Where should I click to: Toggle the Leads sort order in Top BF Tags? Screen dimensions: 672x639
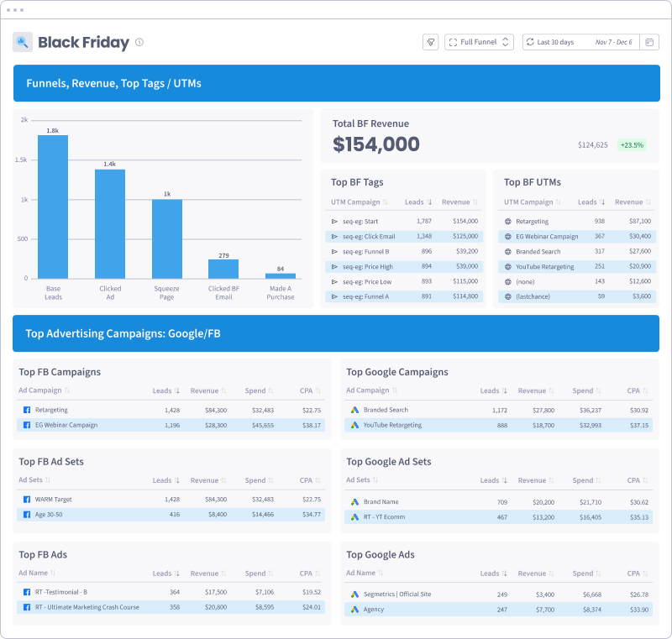[x=431, y=201]
